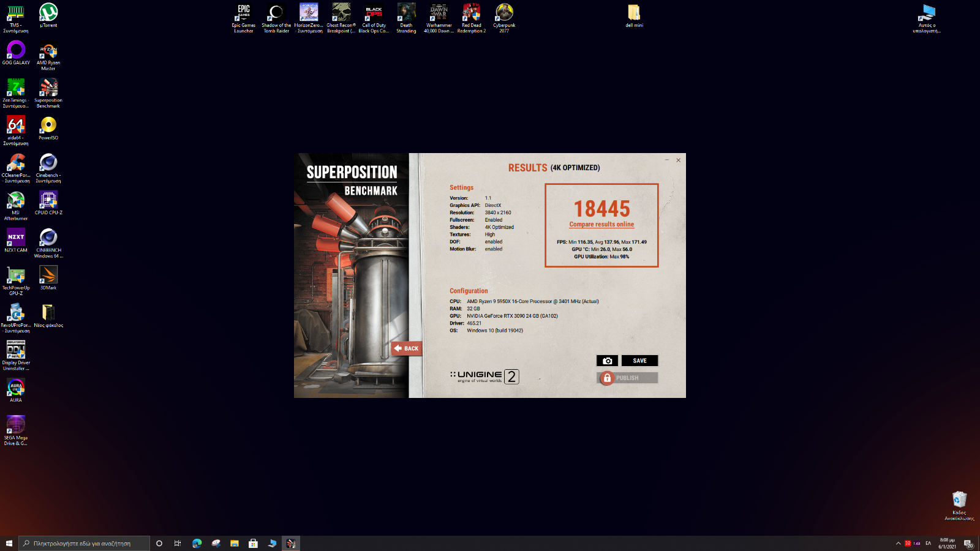Expand the hidden system tray icons
This screenshot has width=980, height=551.
(x=899, y=543)
